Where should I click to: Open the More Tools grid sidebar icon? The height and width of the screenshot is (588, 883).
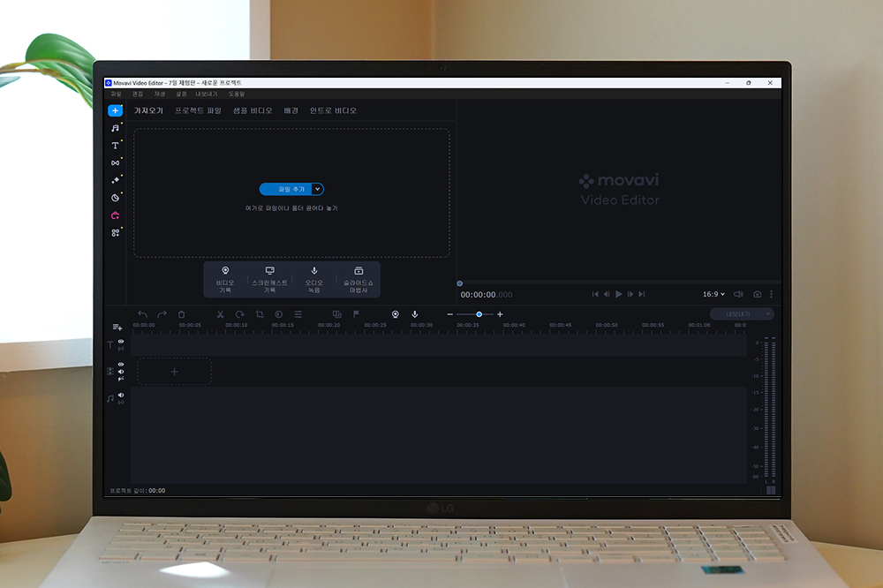pyautogui.click(x=115, y=232)
